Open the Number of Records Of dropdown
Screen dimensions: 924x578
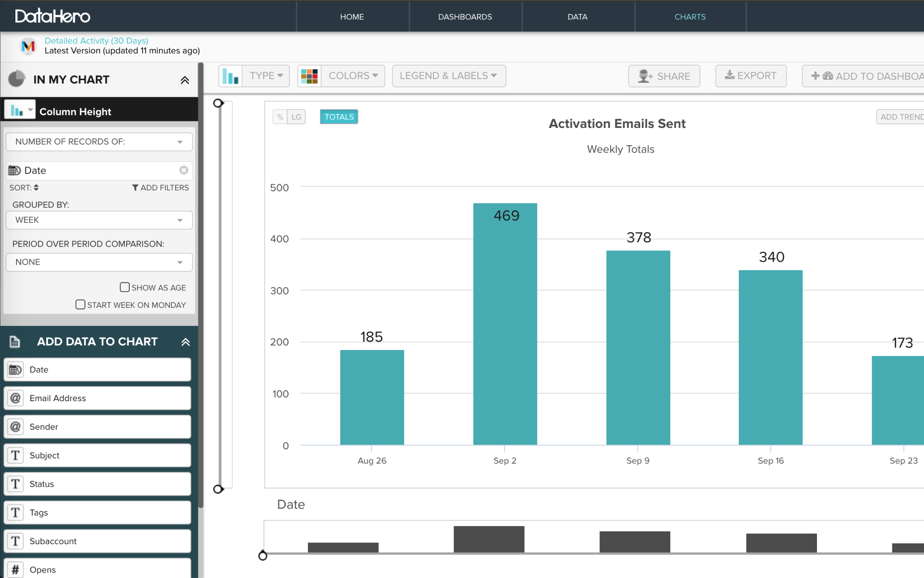click(x=99, y=142)
